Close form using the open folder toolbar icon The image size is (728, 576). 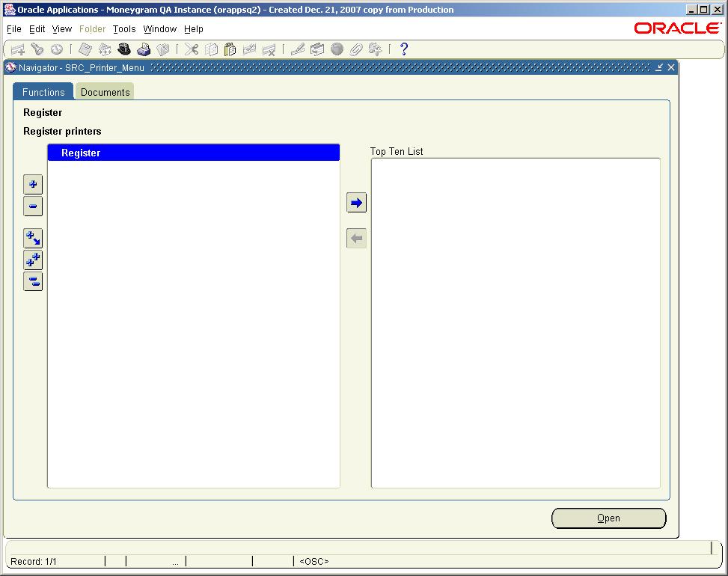[x=164, y=49]
